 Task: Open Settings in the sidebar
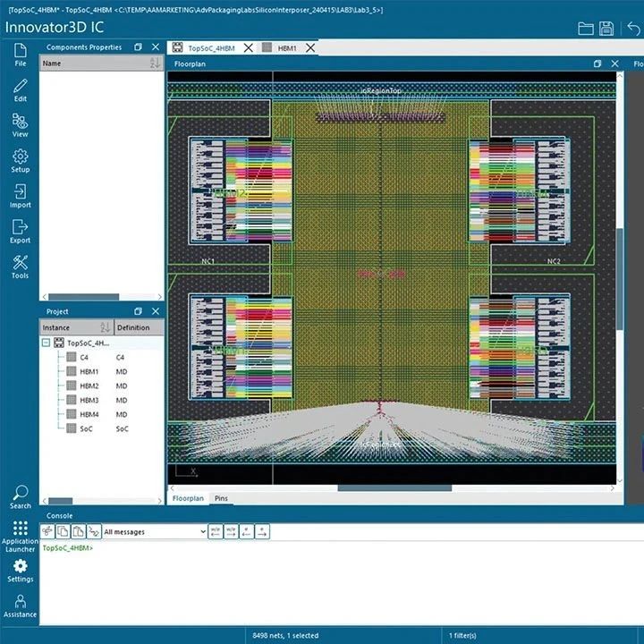(x=20, y=571)
